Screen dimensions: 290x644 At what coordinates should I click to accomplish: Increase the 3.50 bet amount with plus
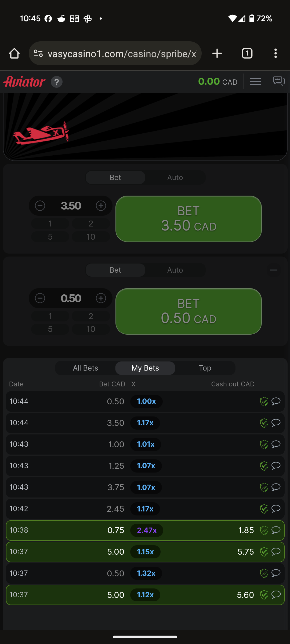tap(101, 206)
